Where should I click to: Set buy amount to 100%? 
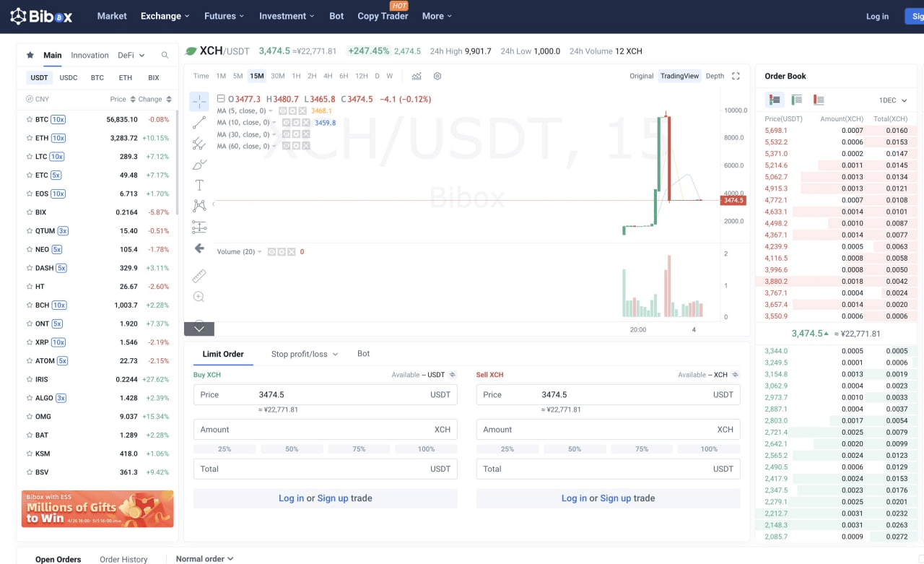click(426, 449)
